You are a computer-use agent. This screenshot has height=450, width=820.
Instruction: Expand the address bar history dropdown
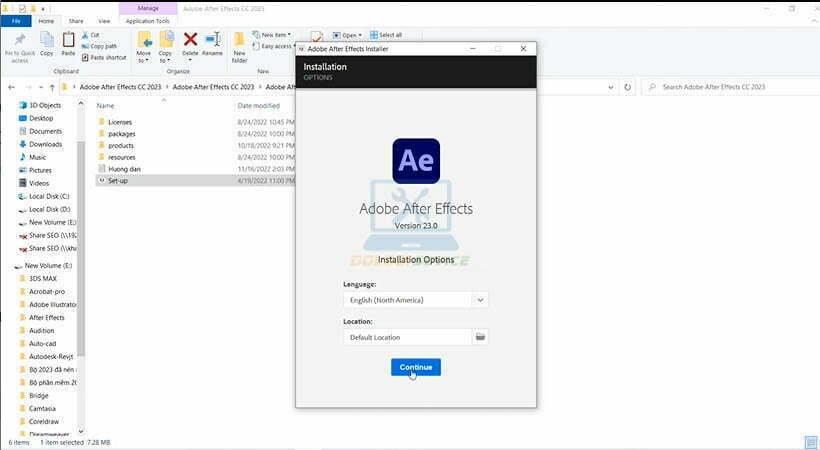(x=610, y=87)
